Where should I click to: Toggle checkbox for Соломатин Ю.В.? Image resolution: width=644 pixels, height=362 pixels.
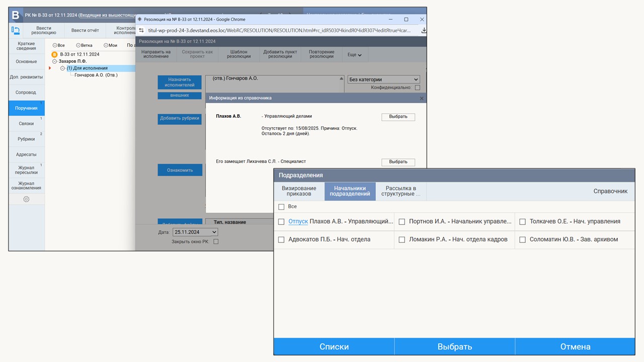coord(522,240)
